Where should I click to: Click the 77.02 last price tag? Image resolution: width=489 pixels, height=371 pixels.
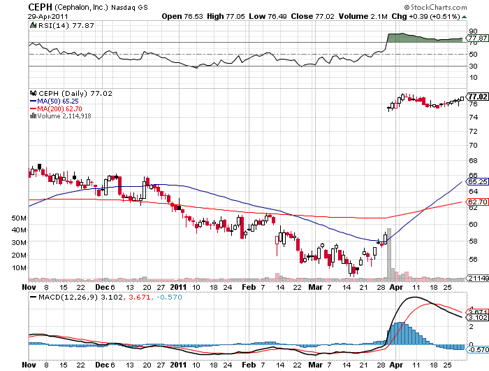point(478,97)
